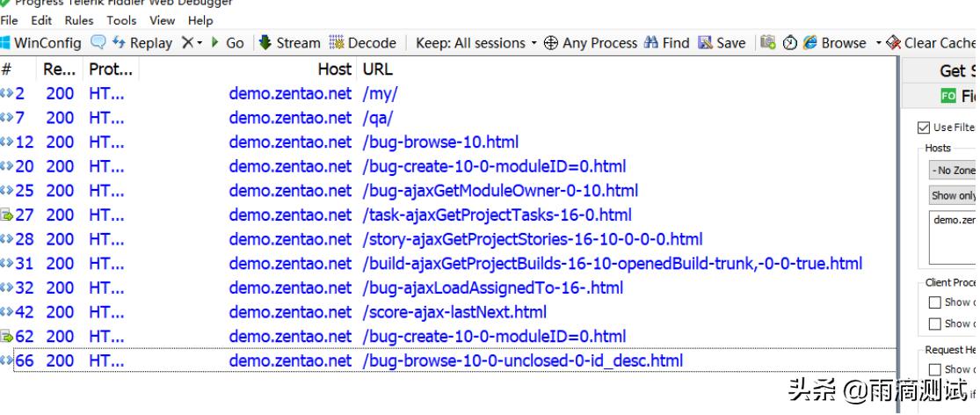Open the Rules menu
Screen dimensions: 980x415
(x=79, y=20)
